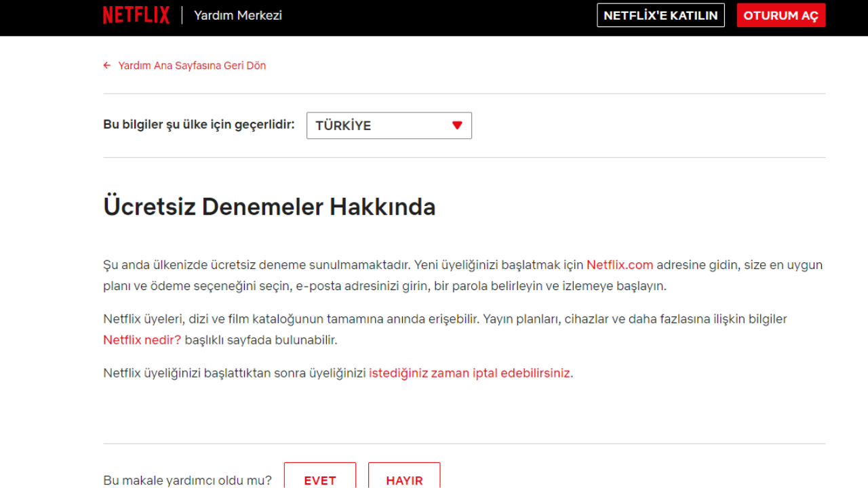Follow the Netflix.com link

pyautogui.click(x=620, y=265)
